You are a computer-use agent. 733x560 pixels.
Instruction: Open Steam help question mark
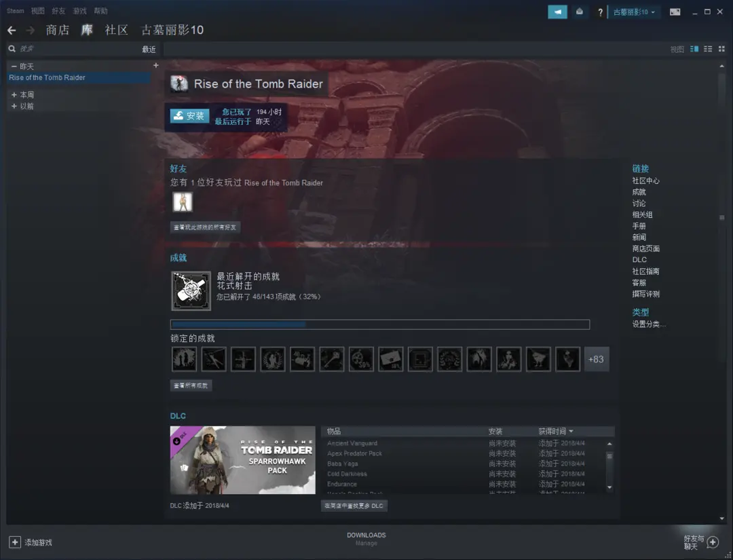click(600, 13)
